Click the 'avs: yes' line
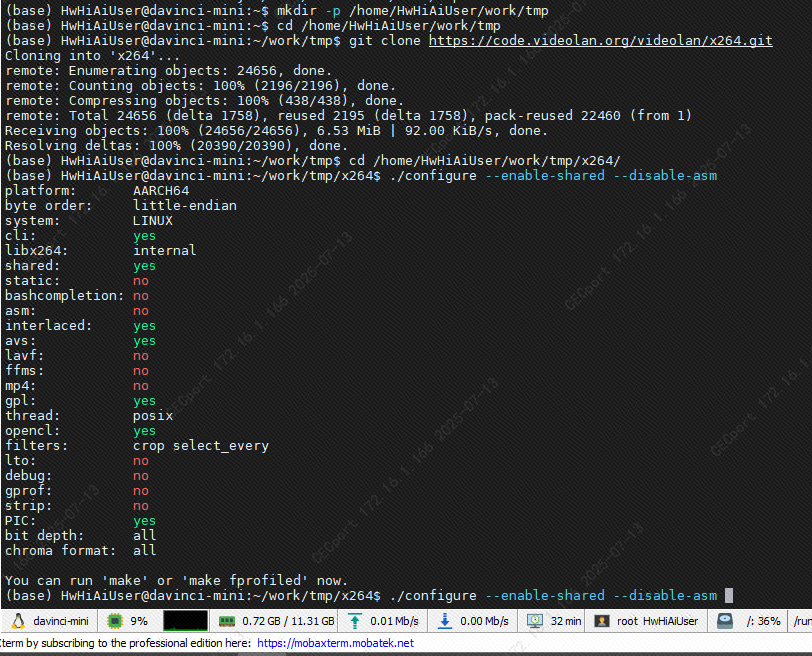This screenshot has width=812, height=656. click(x=80, y=341)
